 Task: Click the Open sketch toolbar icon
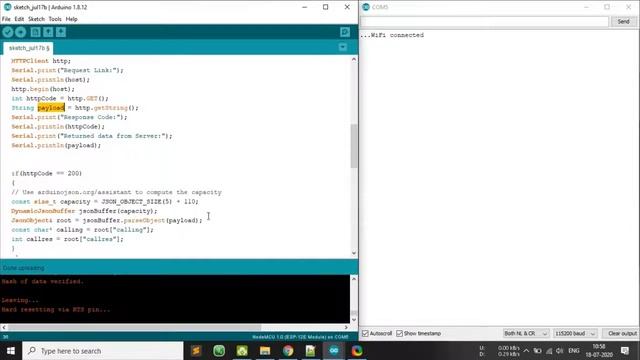coord(48,32)
